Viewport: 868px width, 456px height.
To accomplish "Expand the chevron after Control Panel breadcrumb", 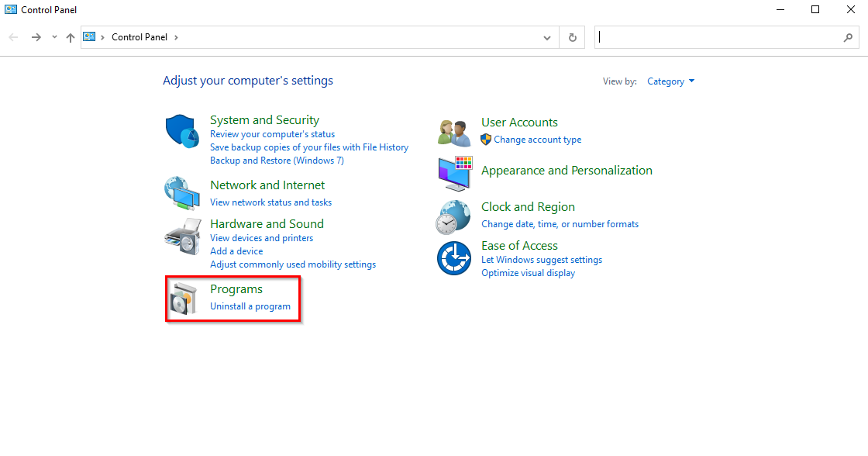I will 176,37.
